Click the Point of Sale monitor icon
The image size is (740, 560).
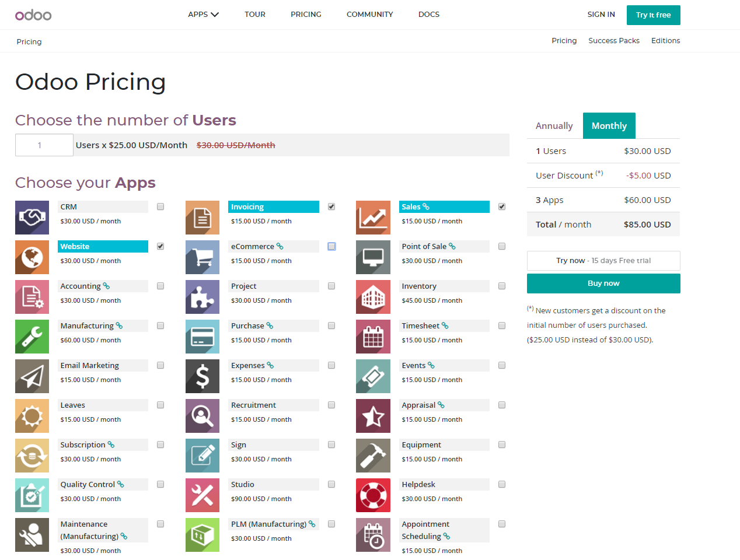click(373, 257)
